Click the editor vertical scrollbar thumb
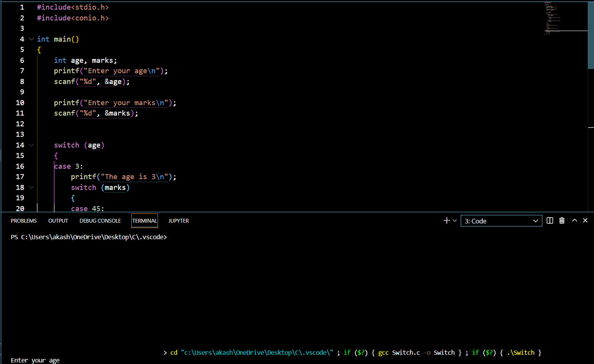The height and width of the screenshot is (364, 594). (591, 35)
